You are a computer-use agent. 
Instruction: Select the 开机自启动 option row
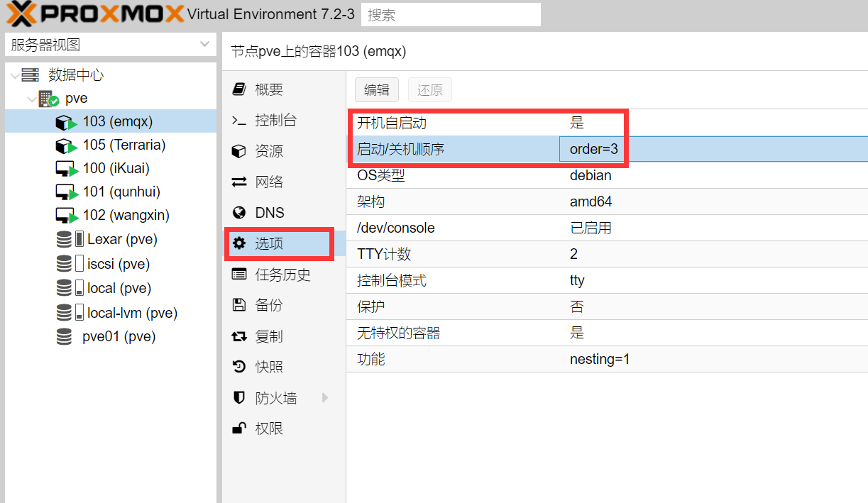(608, 123)
